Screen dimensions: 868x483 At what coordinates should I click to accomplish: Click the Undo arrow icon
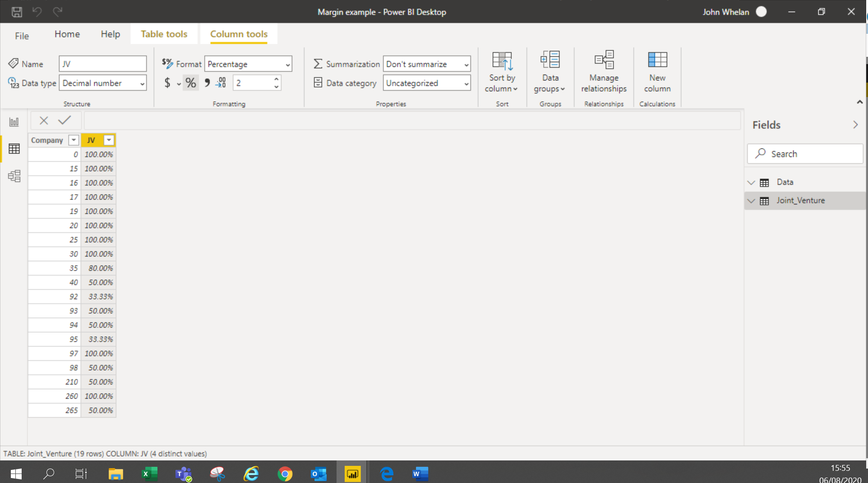click(37, 12)
